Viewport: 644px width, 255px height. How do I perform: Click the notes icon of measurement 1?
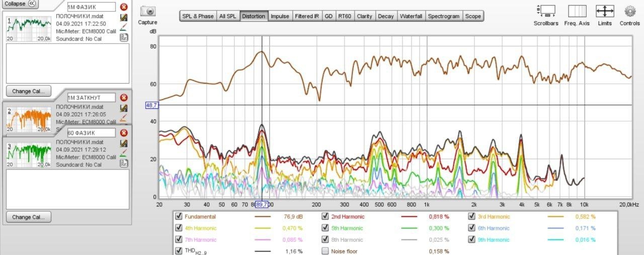click(124, 37)
